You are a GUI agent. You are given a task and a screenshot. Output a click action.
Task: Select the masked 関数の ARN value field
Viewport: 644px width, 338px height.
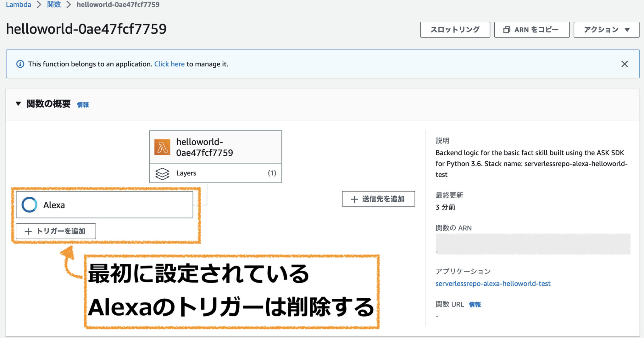[x=535, y=244]
